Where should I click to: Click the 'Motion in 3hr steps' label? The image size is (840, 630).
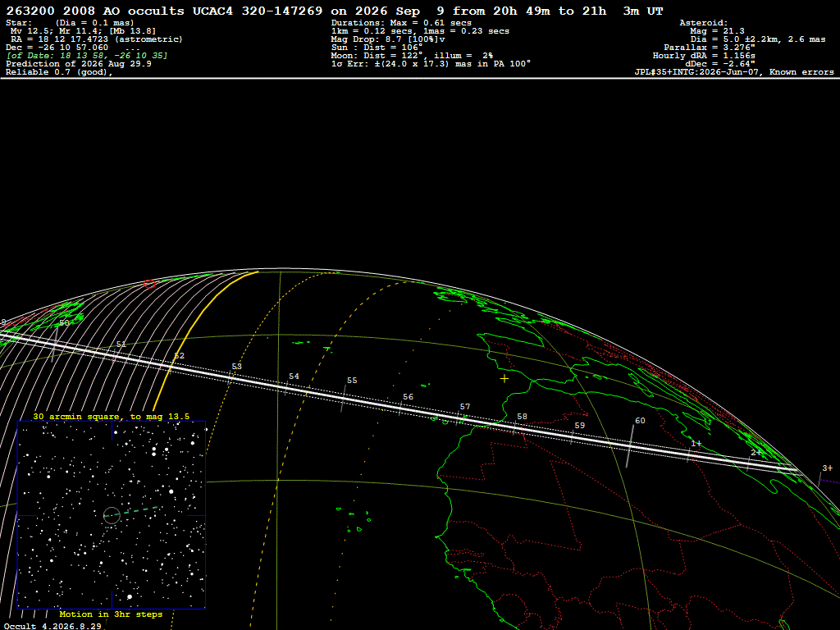pos(111,614)
